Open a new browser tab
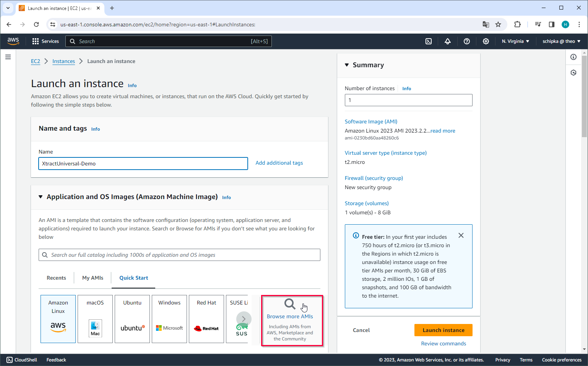This screenshot has width=588, height=366. coord(112,8)
